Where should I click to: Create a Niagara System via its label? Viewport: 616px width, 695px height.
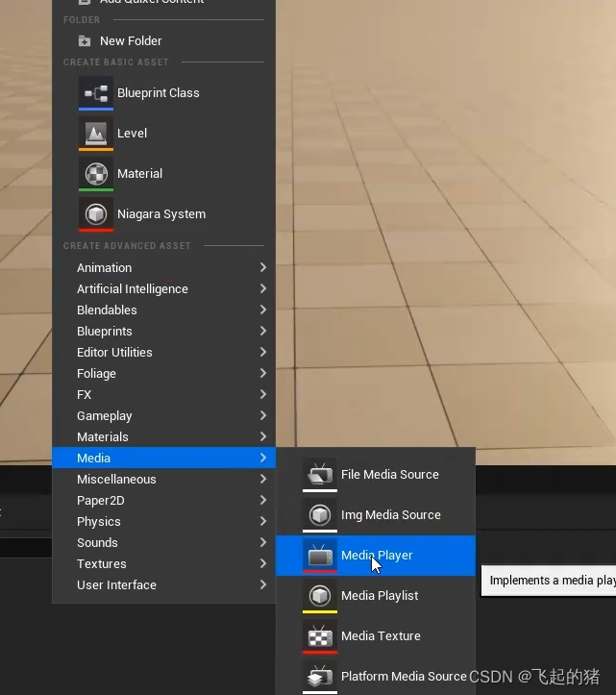point(161,214)
